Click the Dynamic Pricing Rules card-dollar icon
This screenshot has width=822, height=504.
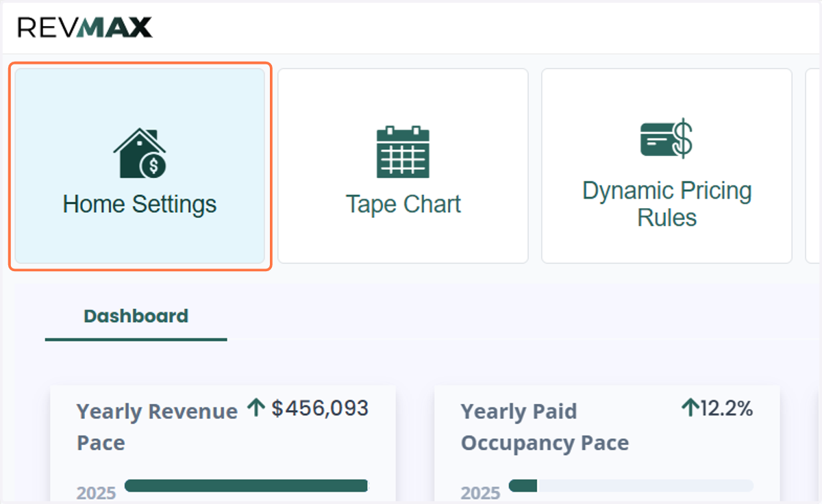point(667,138)
